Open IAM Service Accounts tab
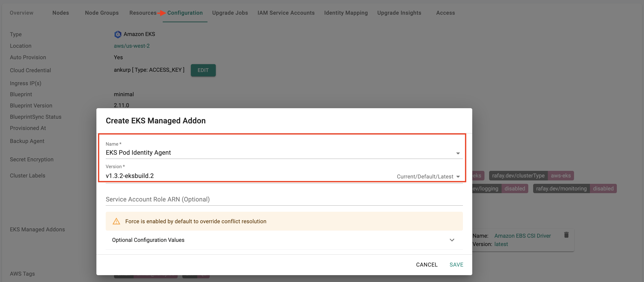Image resolution: width=644 pixels, height=282 pixels. point(286,13)
